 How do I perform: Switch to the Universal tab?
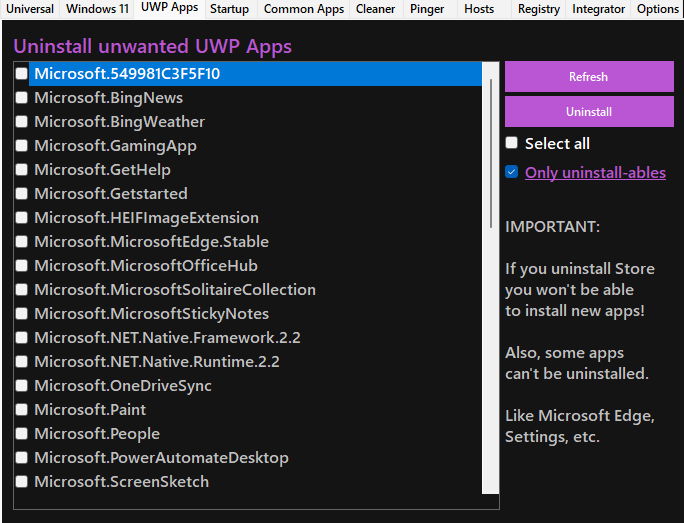coord(30,9)
